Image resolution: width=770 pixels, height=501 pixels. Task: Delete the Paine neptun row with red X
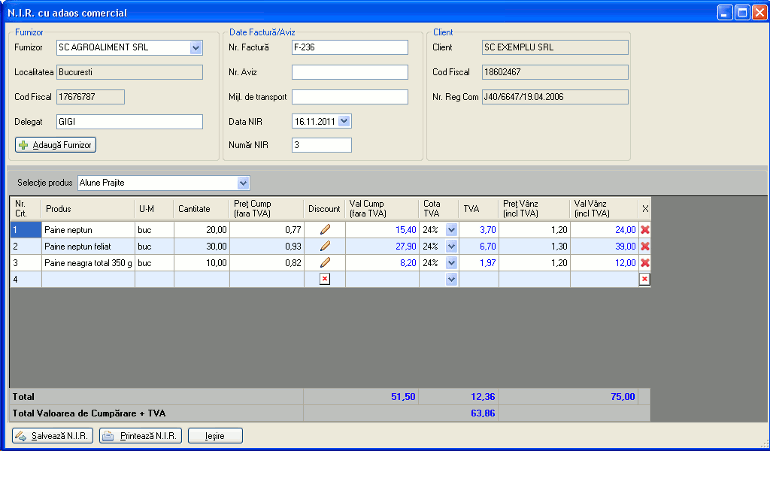click(645, 229)
